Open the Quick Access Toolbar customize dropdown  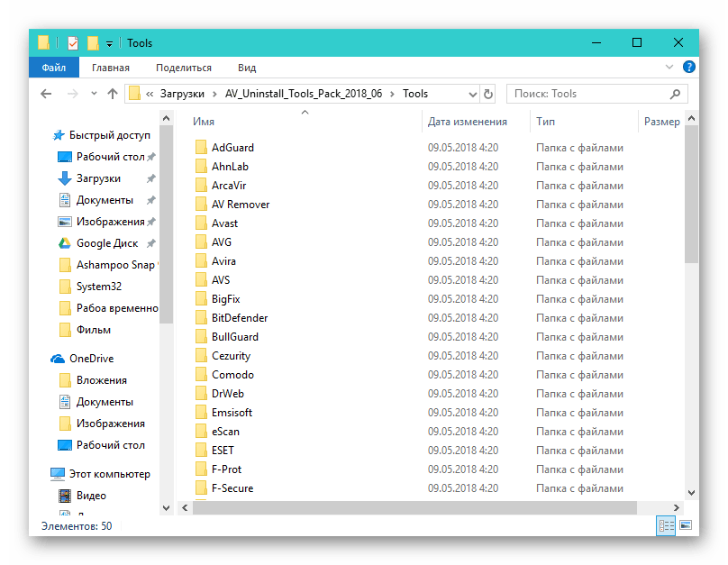(x=109, y=43)
